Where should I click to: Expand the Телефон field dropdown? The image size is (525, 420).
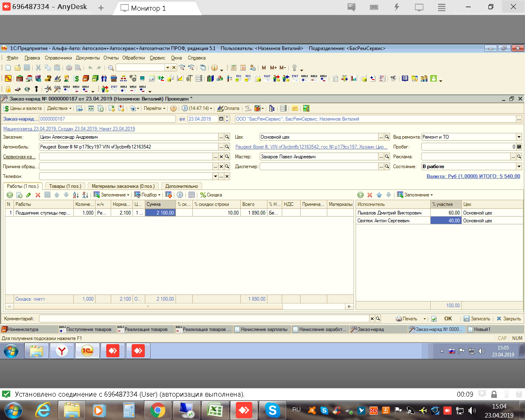click(215, 176)
